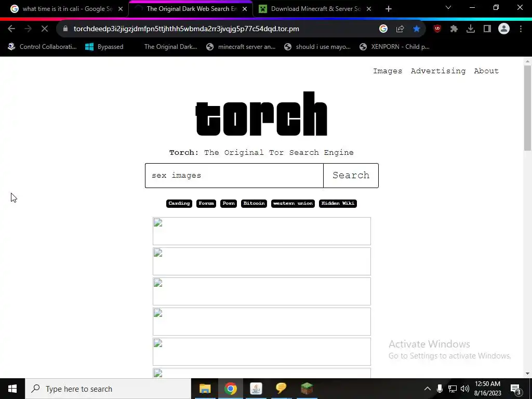Screen dimensions: 532x399
Task: Open the uBlock Origin extension icon
Action: (x=437, y=29)
